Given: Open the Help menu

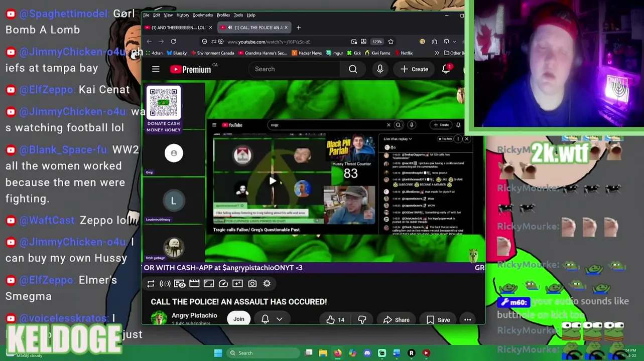Looking at the screenshot, I should pyautogui.click(x=251, y=15).
